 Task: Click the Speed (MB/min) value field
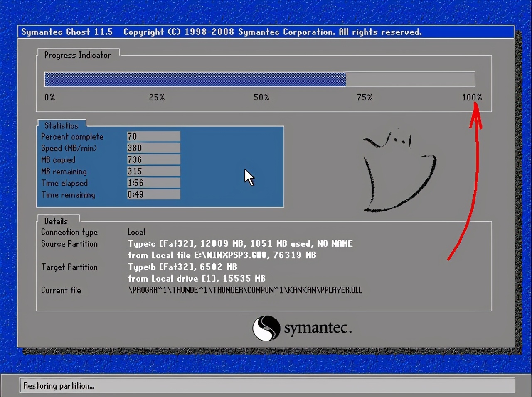pyautogui.click(x=153, y=148)
